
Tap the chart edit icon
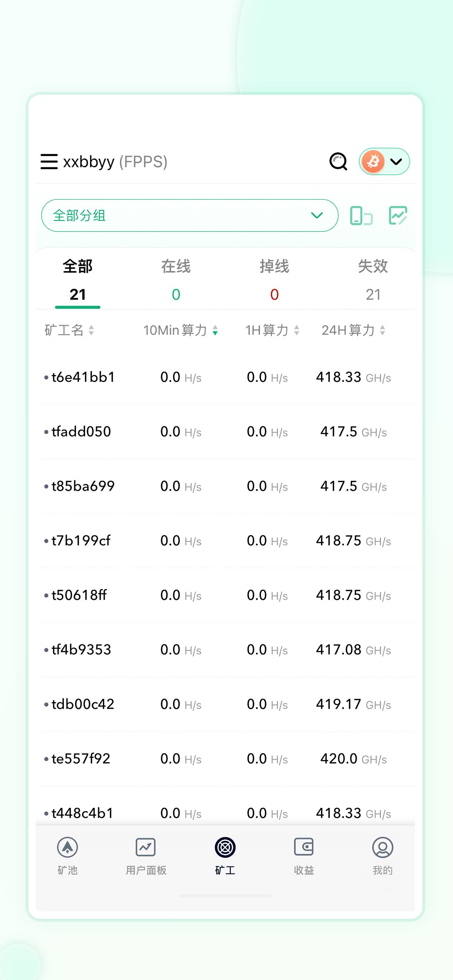coord(398,215)
